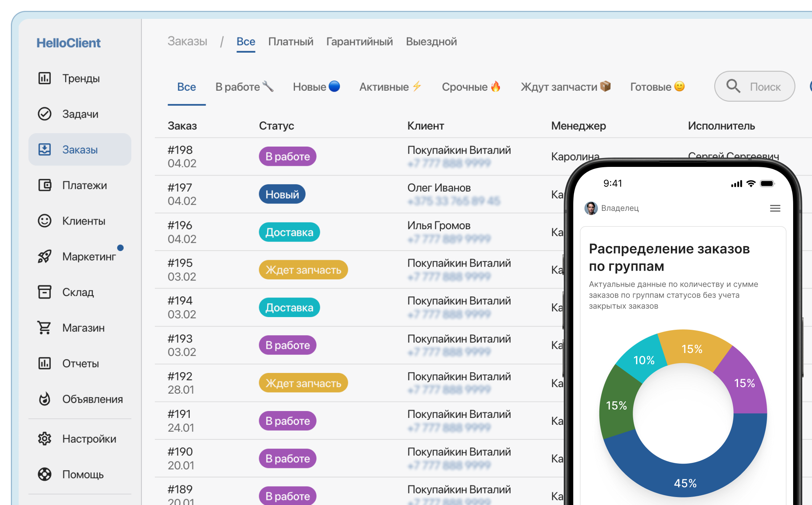Open Marketing rocket icon
Viewport: 812px width, 505px height.
(x=45, y=256)
